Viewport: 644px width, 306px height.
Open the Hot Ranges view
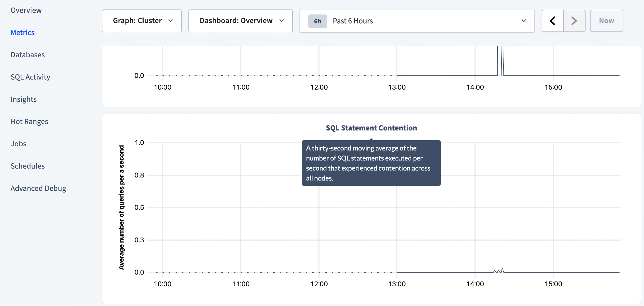coord(30,121)
